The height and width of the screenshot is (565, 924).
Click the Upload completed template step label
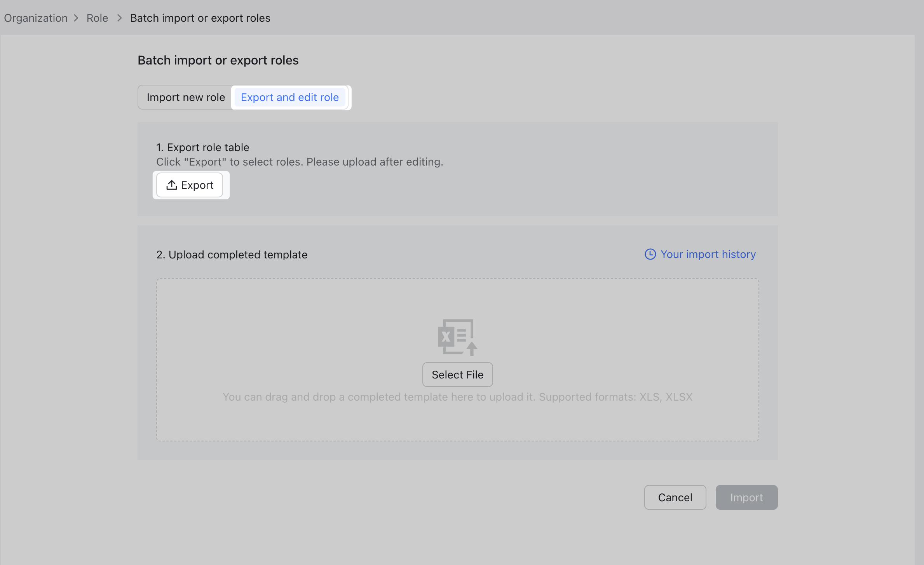pos(232,255)
